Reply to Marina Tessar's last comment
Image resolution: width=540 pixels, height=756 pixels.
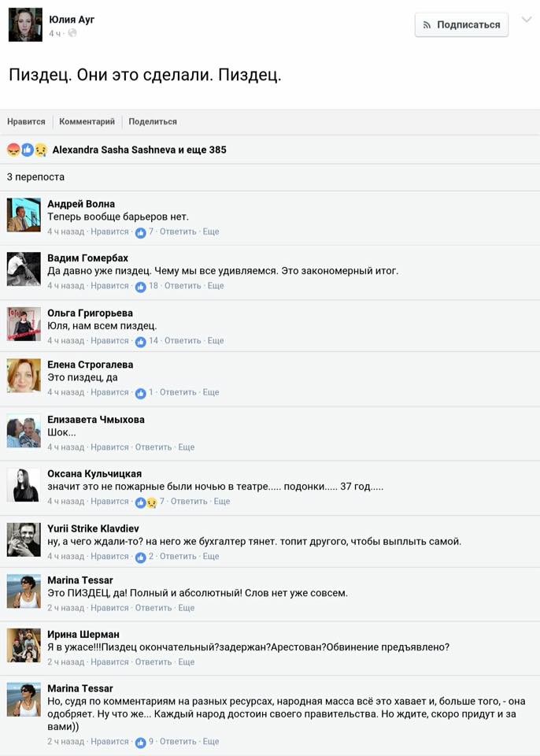click(x=178, y=741)
